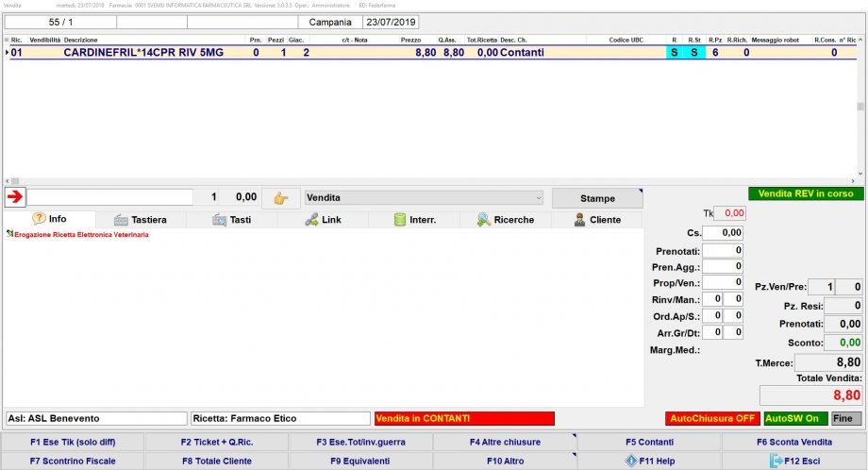This screenshot has height=470, width=868.
Task: Expand the Vendita operation dropdown
Action: pyautogui.click(x=425, y=198)
